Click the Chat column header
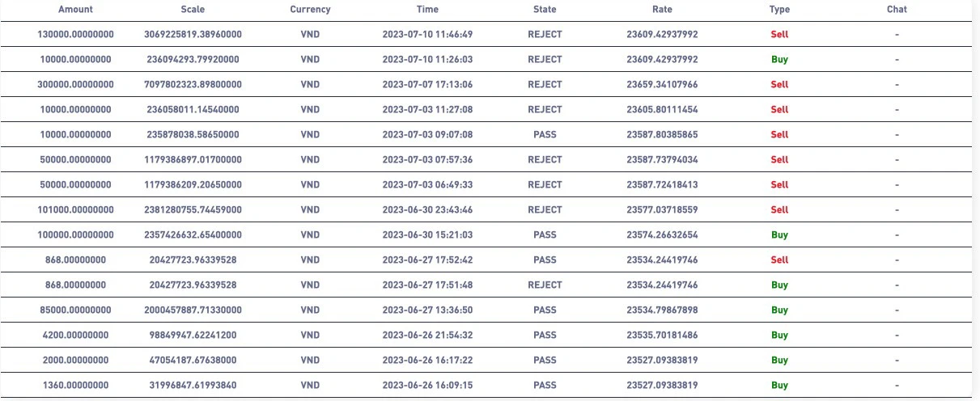Screen dimensions: 980x401 point(897,10)
